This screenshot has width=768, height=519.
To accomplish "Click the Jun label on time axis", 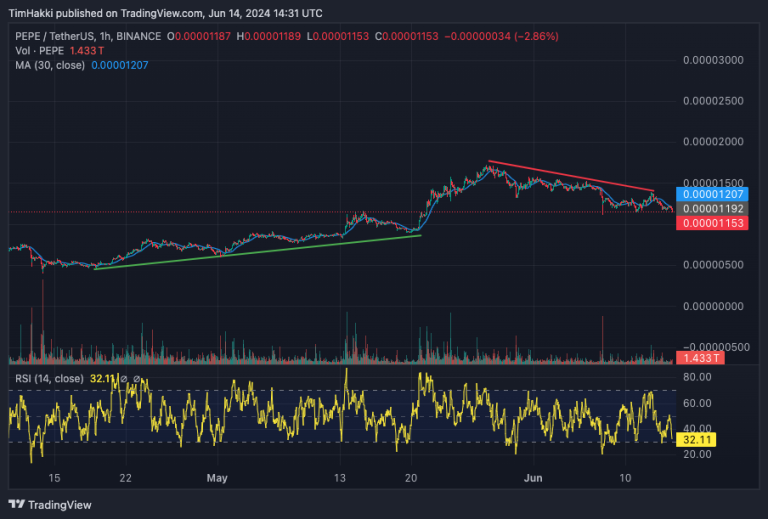I will click(x=533, y=478).
